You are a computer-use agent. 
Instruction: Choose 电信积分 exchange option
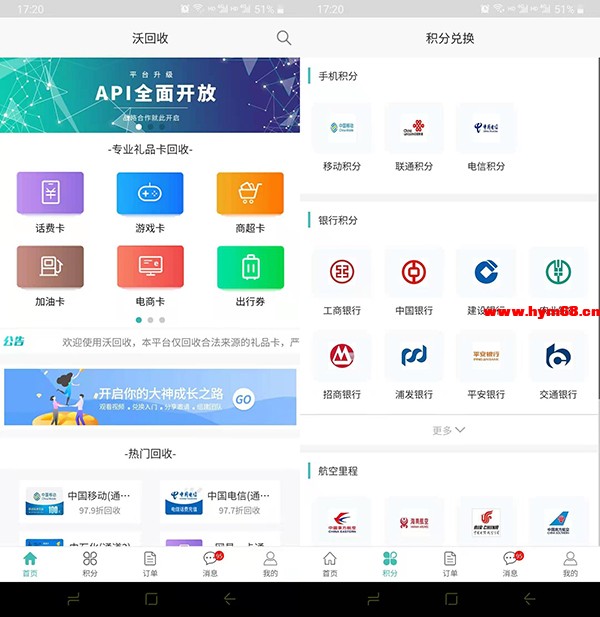[486, 138]
